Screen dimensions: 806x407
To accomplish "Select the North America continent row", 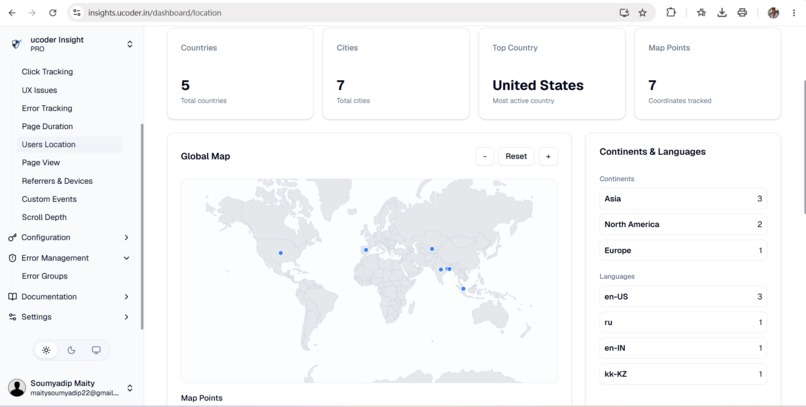I will click(683, 225).
